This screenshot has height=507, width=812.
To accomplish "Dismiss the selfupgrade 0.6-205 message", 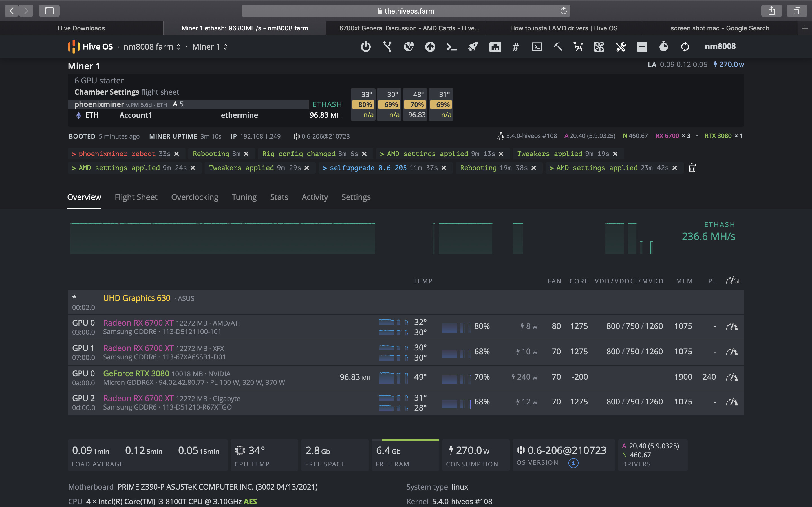I will pyautogui.click(x=443, y=168).
